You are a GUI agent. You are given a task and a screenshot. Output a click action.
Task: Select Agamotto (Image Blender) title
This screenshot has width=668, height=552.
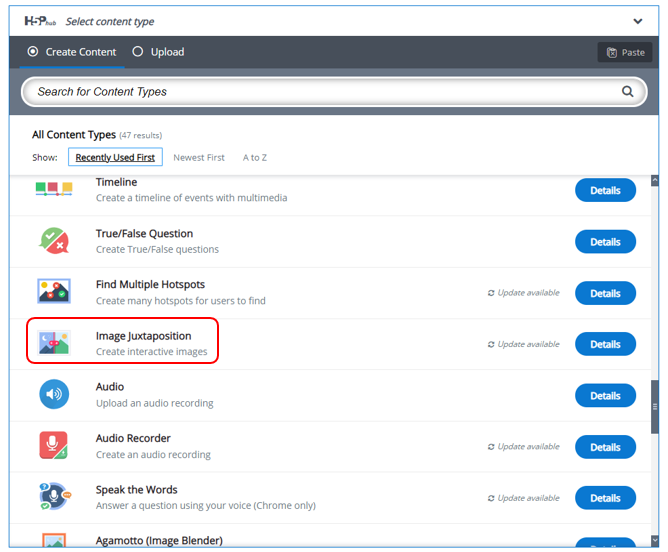point(159,540)
